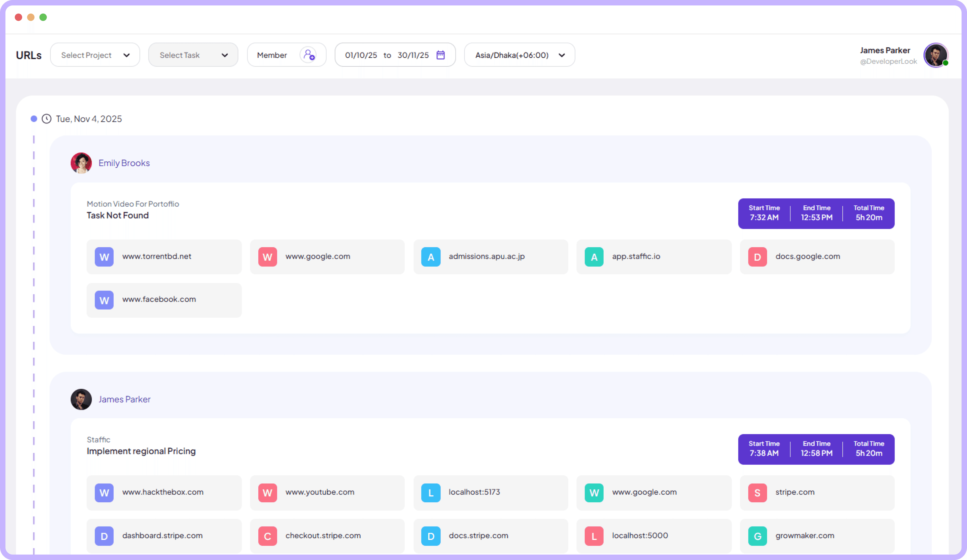Click the clock icon beside Tue, Nov 4, 2025
967x560 pixels.
pos(46,119)
